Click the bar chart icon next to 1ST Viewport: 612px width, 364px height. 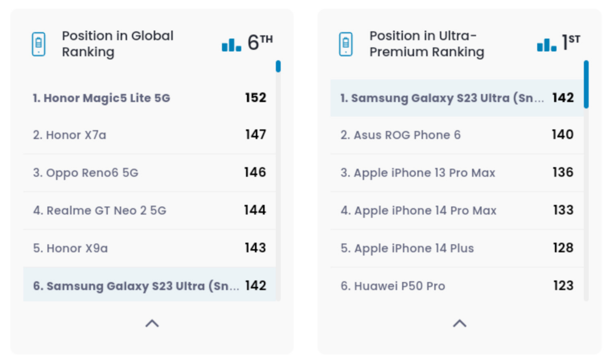546,45
